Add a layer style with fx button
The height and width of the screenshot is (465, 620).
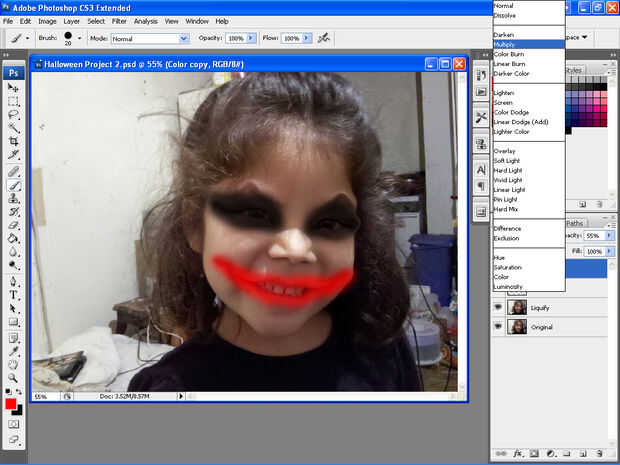click(x=517, y=453)
